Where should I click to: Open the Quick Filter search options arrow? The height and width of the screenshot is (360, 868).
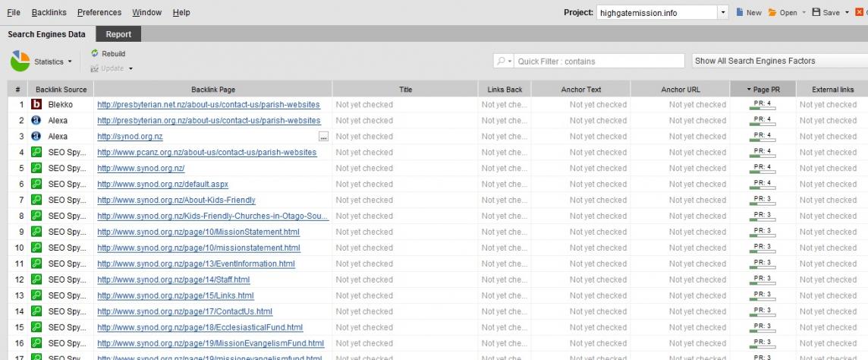503,62
